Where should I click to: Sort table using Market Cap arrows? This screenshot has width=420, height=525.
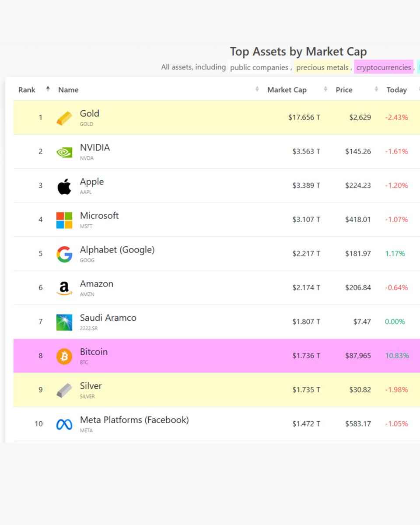[325, 89]
